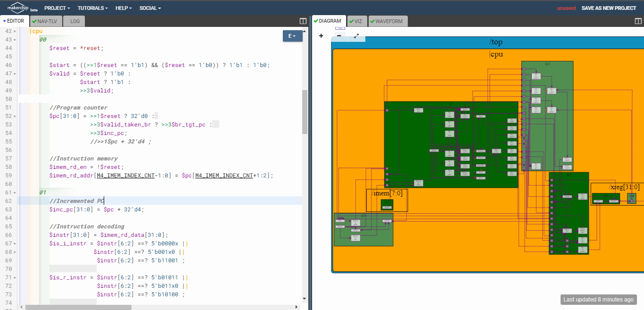Click the blue unsaved-changes dot on the EDITOR tab
644x310 pixels.
tap(4, 21)
